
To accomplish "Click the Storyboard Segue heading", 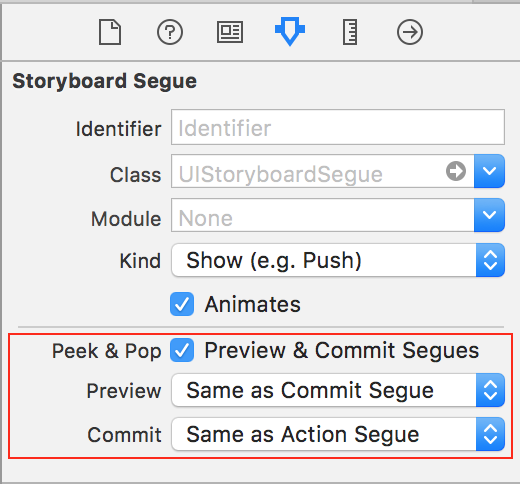I will pyautogui.click(x=104, y=81).
